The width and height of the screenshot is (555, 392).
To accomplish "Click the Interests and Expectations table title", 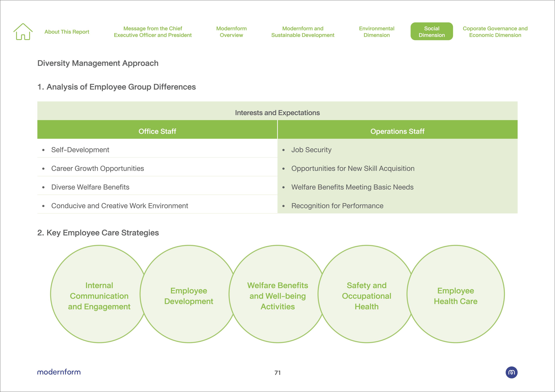I will (277, 113).
